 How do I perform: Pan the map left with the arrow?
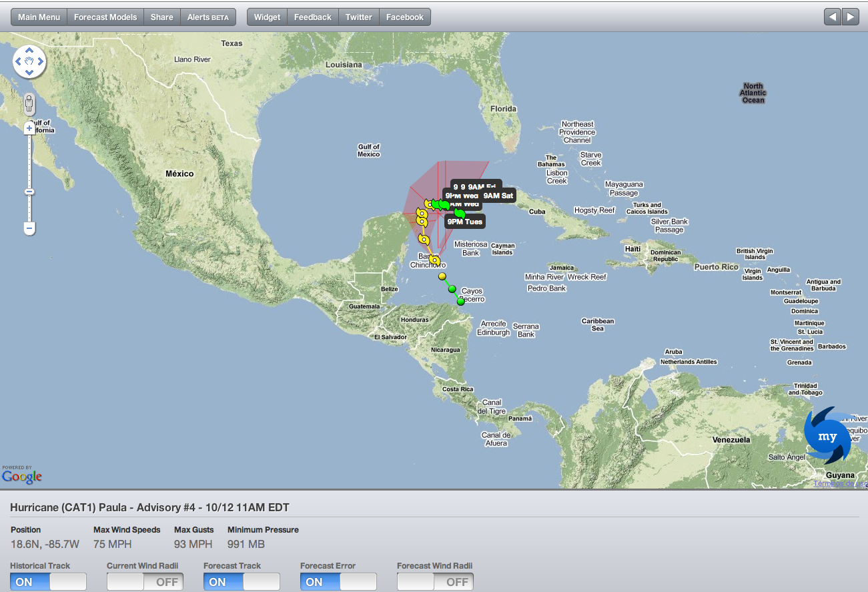pos(19,62)
